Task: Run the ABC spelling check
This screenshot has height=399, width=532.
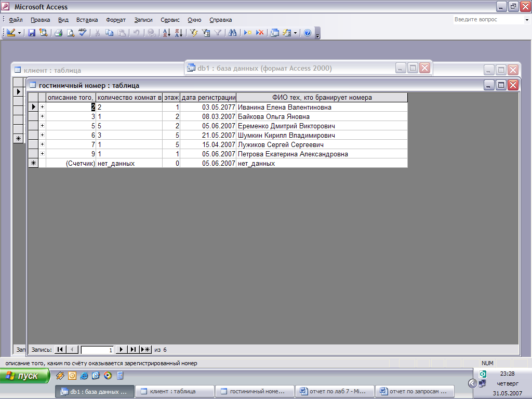Action: pos(83,33)
